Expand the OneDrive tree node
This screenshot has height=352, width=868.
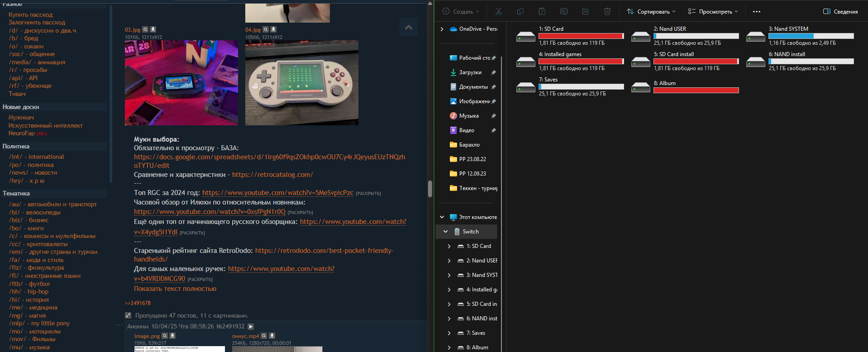(442, 29)
